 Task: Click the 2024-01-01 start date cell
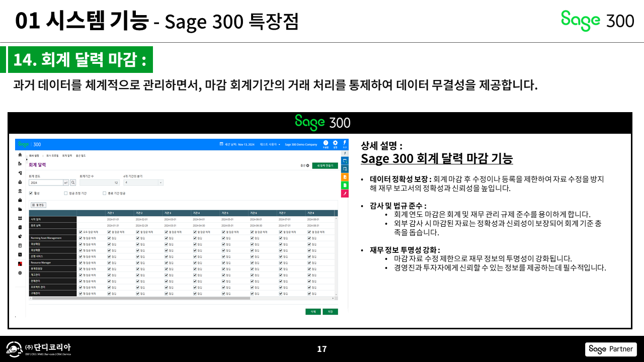point(119,220)
